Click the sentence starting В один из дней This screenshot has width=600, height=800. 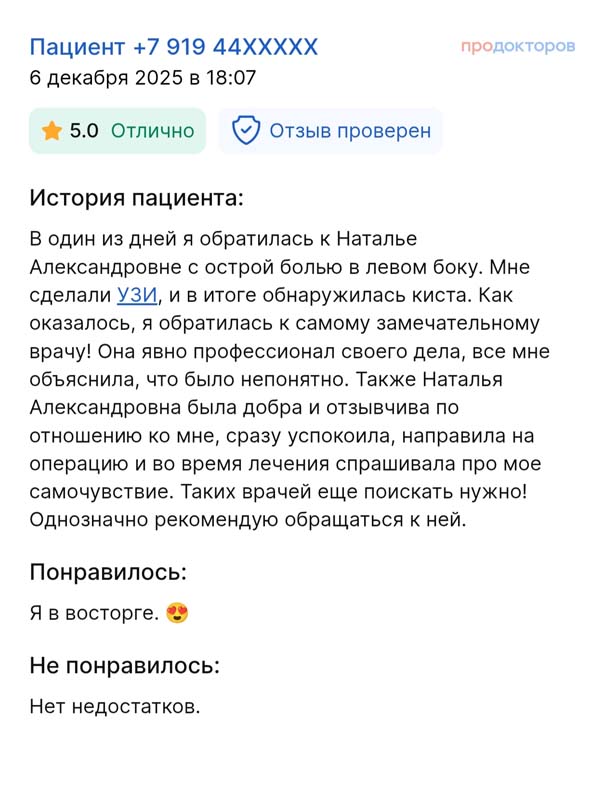tap(222, 239)
